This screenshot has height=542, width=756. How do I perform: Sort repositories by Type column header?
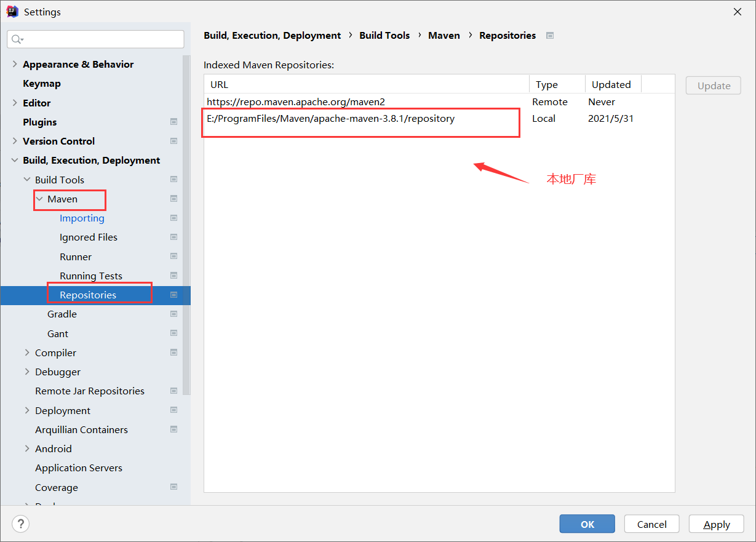[x=557, y=84]
